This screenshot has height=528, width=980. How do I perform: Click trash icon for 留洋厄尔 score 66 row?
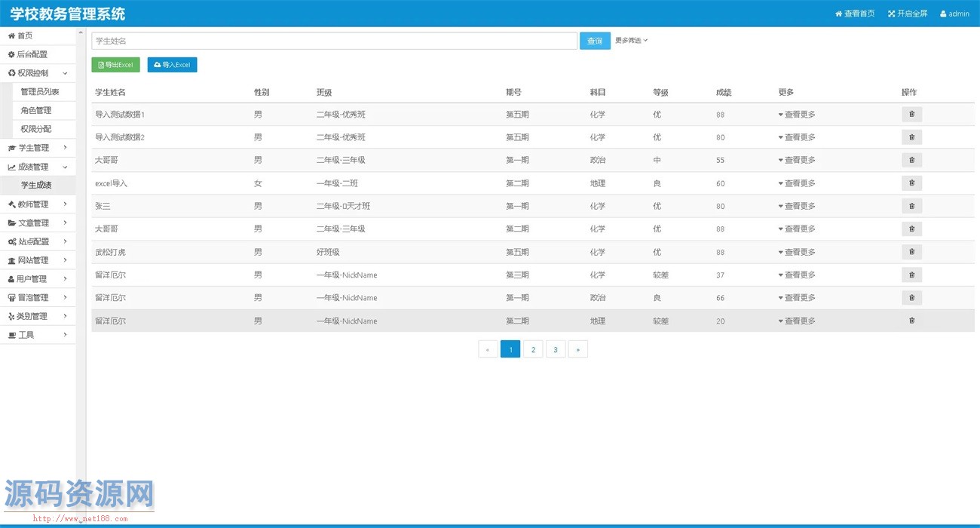(x=911, y=297)
